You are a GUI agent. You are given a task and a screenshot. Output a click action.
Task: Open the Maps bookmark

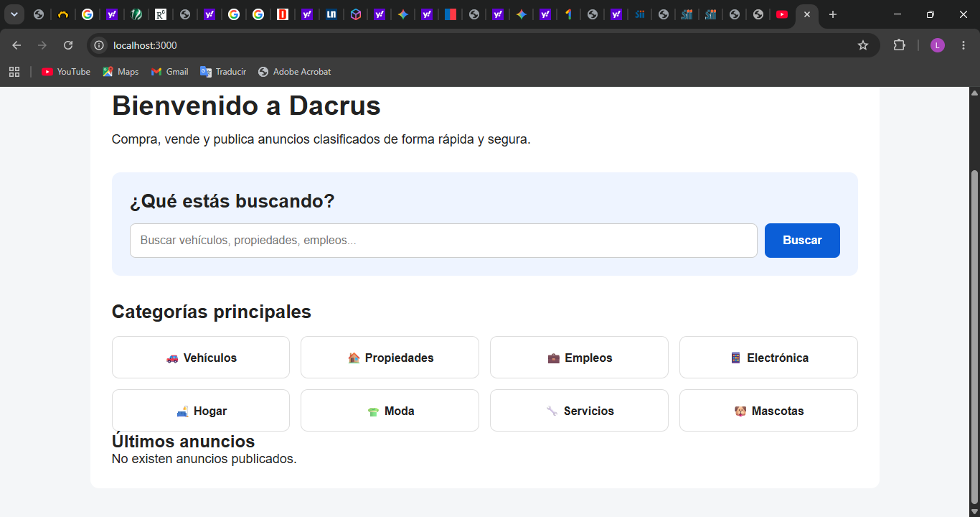121,72
